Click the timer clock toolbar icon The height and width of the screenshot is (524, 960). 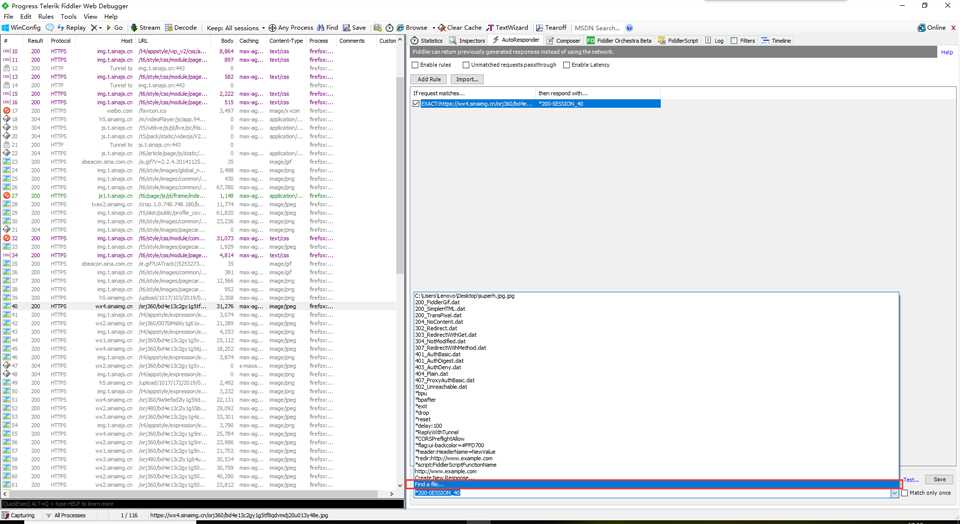(389, 28)
